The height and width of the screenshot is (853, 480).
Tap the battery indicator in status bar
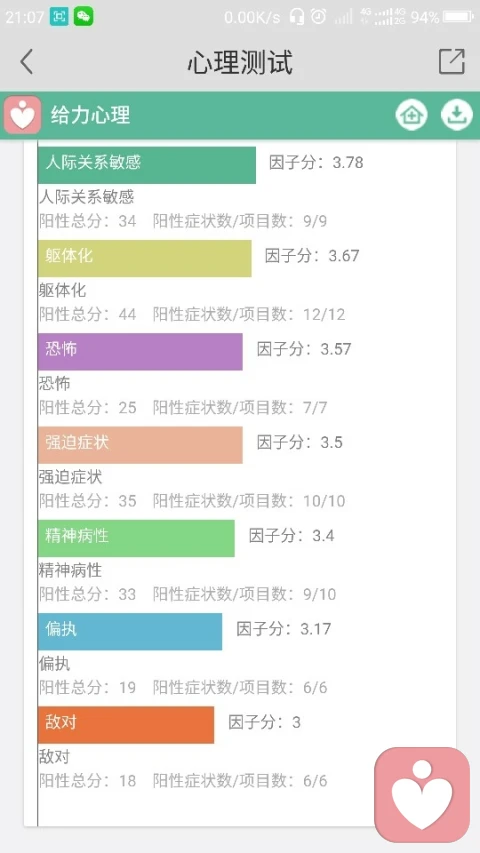coord(459,17)
